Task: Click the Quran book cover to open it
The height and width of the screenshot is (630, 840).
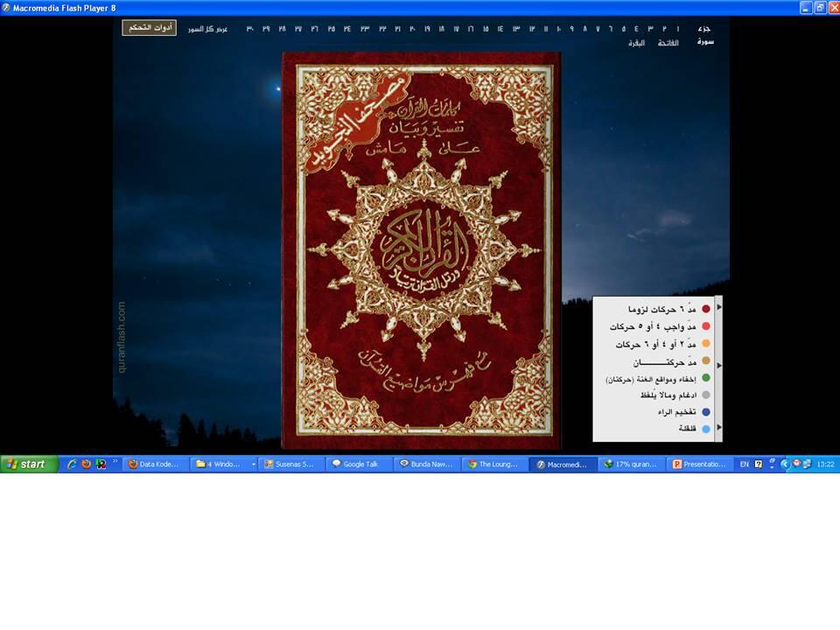Action: click(x=422, y=250)
